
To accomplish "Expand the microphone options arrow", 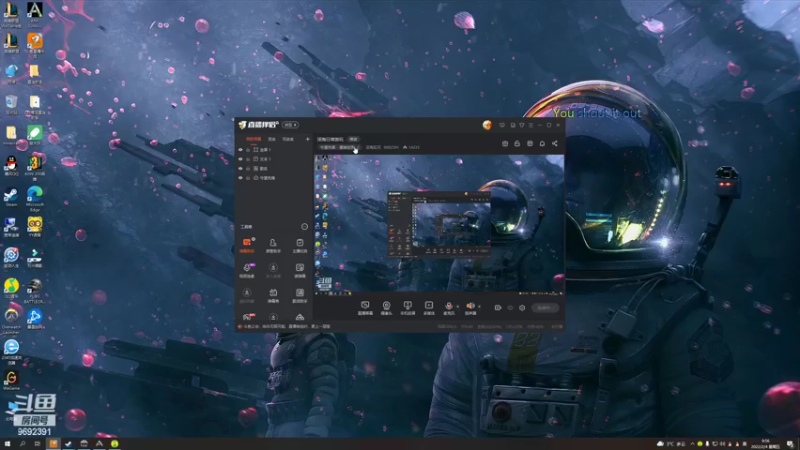I will 457,307.
